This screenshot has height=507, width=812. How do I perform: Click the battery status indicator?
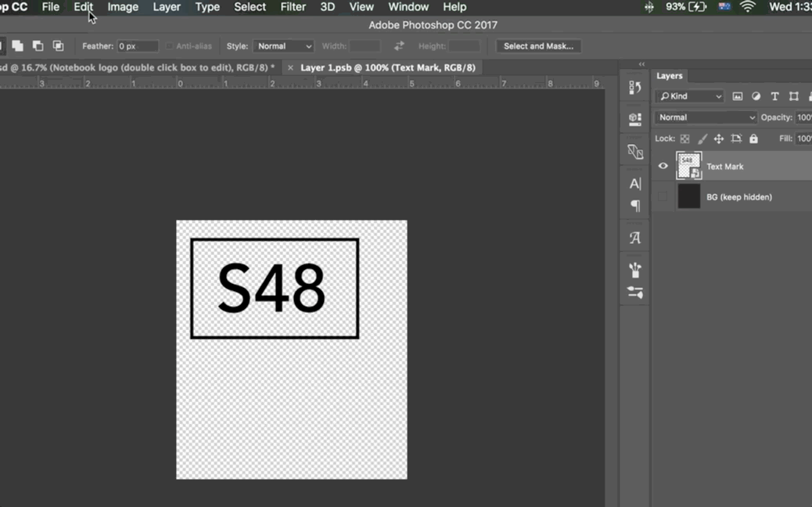(x=686, y=7)
